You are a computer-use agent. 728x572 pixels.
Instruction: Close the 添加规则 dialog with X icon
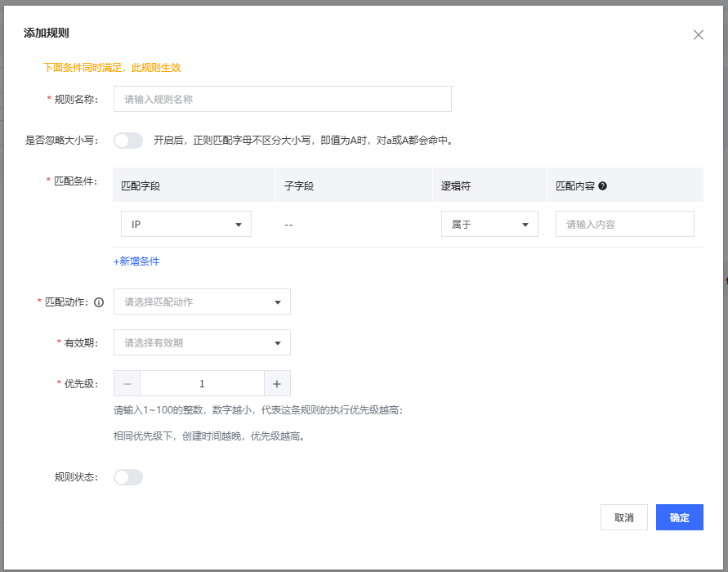click(698, 34)
